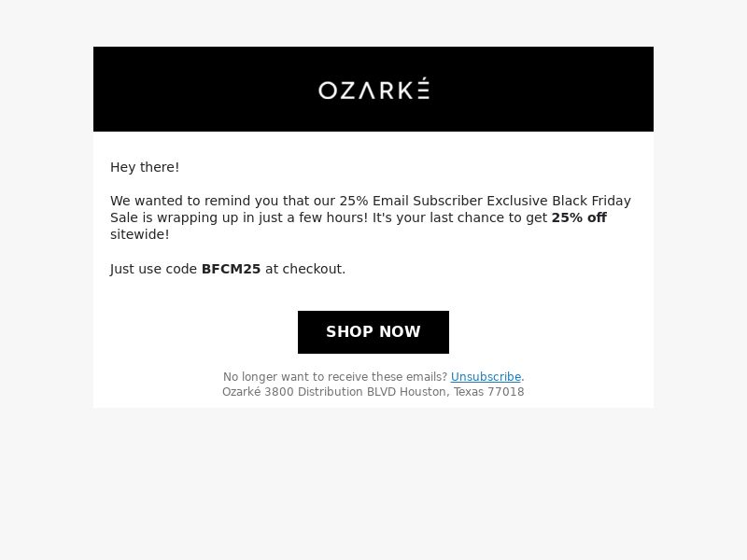The height and width of the screenshot is (560, 747).
Task: Open the SHOP NOW button
Action: click(x=373, y=332)
